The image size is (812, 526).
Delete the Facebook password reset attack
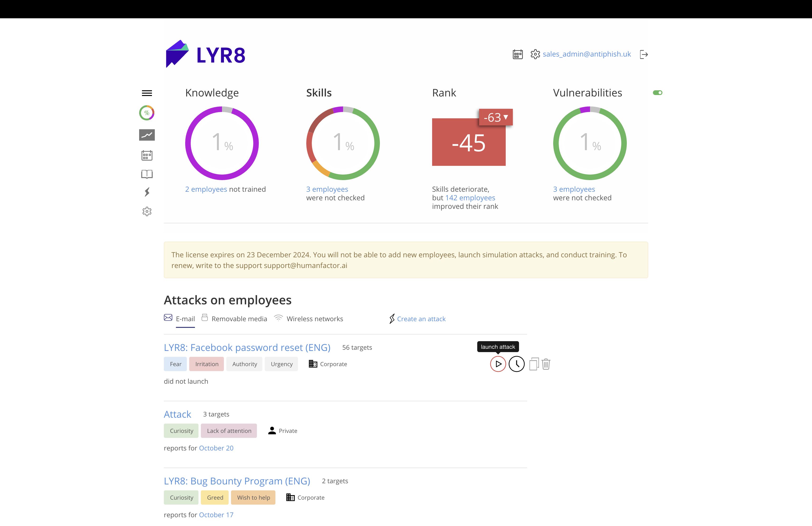tap(546, 364)
